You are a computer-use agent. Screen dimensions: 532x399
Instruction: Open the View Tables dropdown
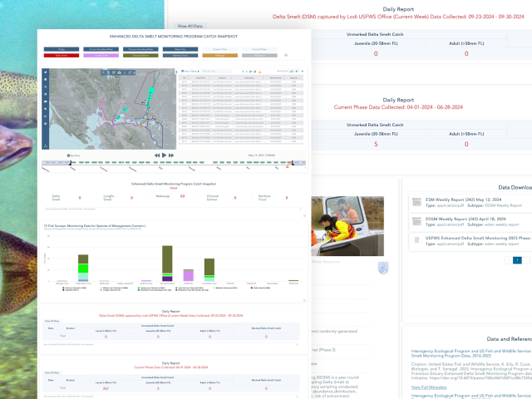click(190, 71)
